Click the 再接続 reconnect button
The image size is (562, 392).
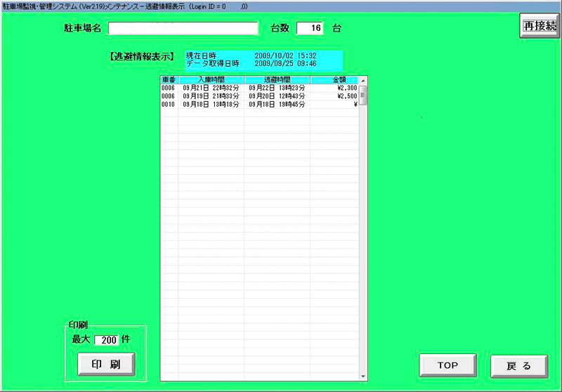(539, 25)
